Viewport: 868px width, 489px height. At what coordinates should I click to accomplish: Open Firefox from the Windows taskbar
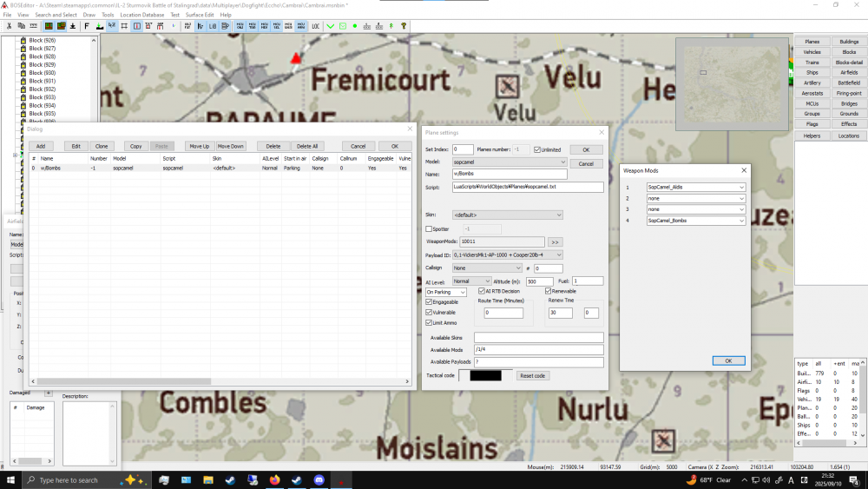click(x=275, y=479)
